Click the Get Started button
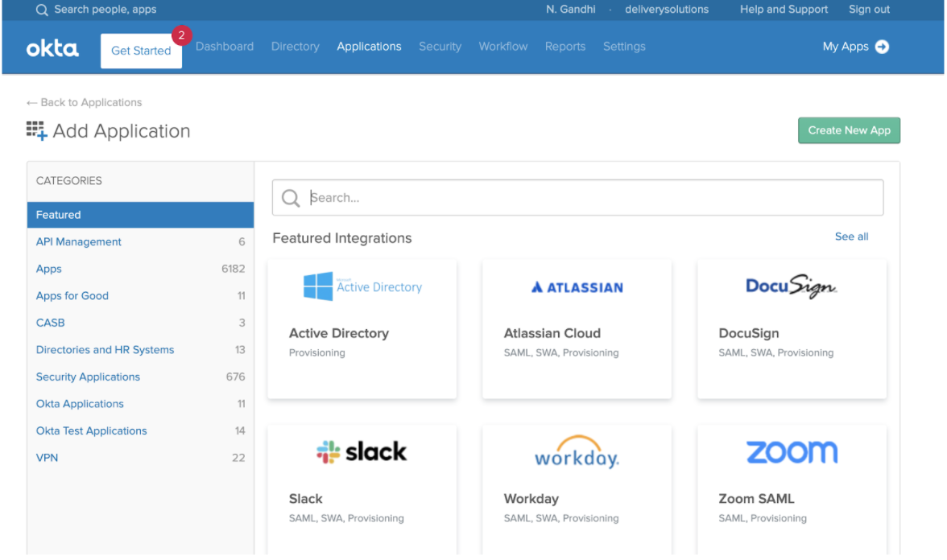 click(x=142, y=51)
